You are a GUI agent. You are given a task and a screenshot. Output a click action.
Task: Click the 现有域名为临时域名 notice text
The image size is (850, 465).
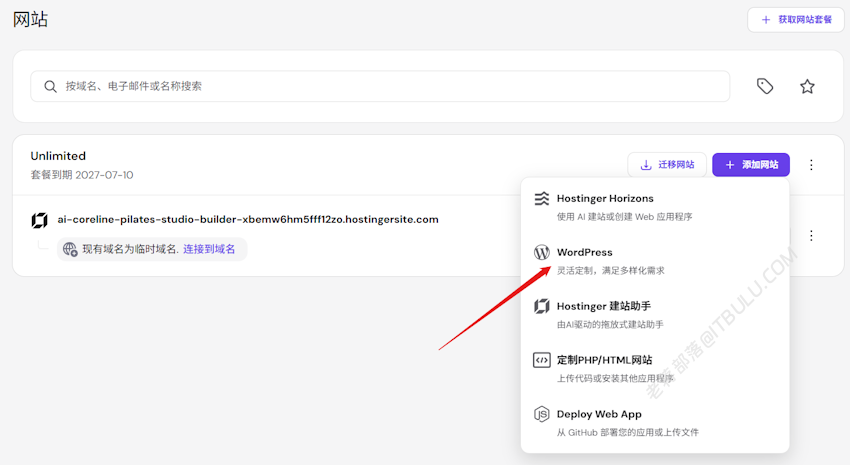point(130,249)
